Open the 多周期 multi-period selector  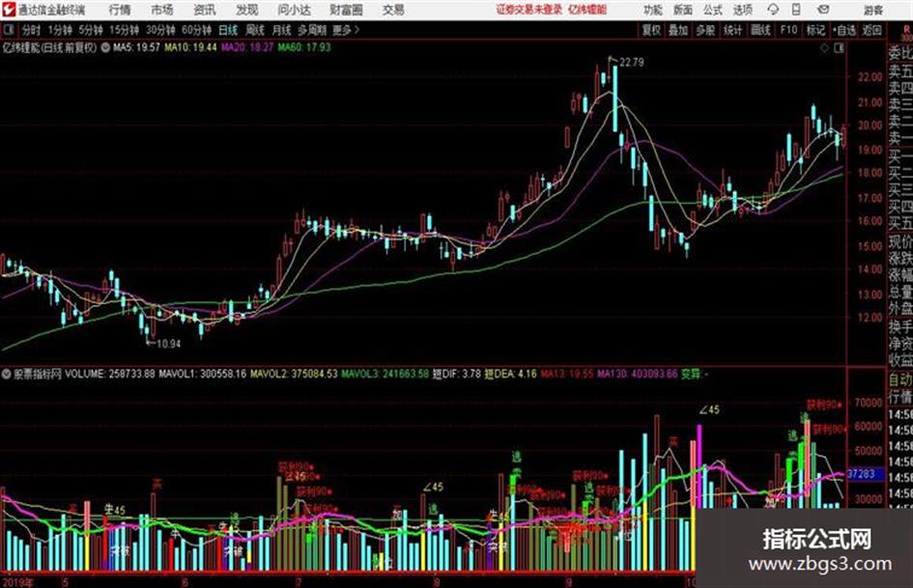coord(312,30)
